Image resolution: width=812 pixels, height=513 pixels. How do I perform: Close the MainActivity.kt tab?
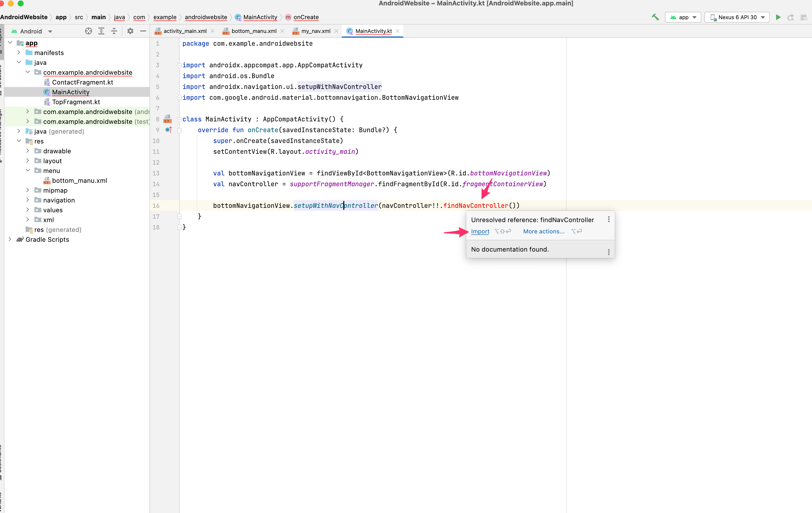397,31
